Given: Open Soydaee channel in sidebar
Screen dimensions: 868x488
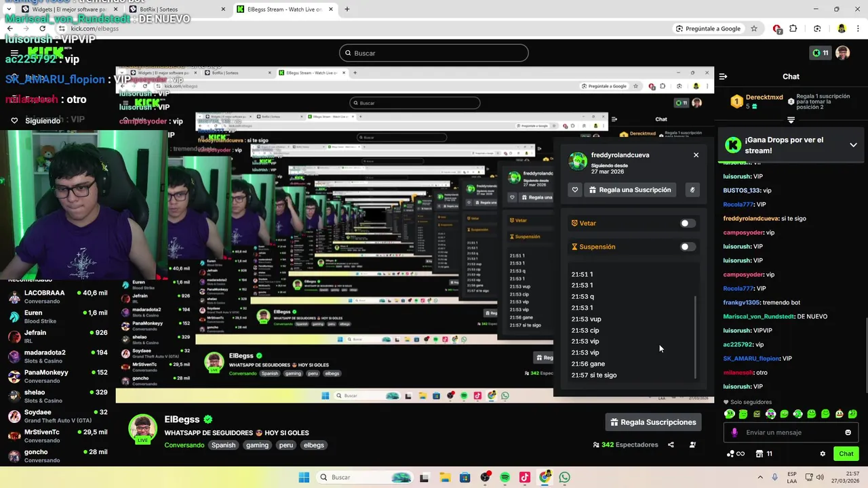Looking at the screenshot, I should tap(58, 416).
